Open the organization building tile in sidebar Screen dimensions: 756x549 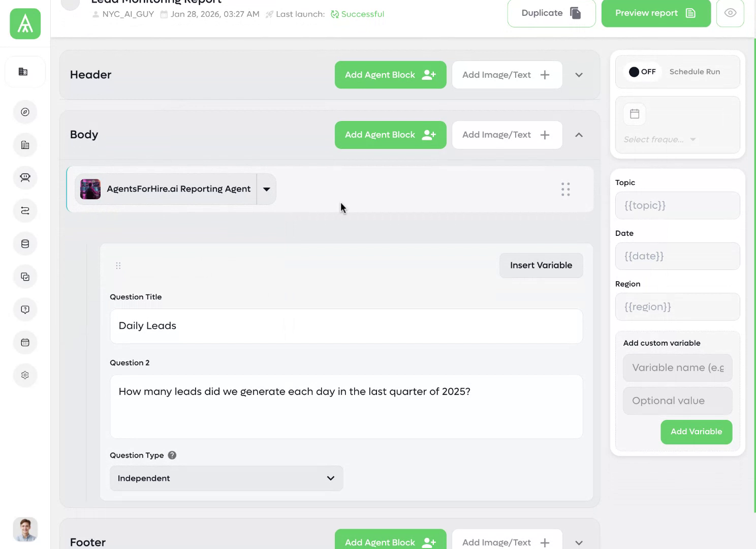[25, 72]
